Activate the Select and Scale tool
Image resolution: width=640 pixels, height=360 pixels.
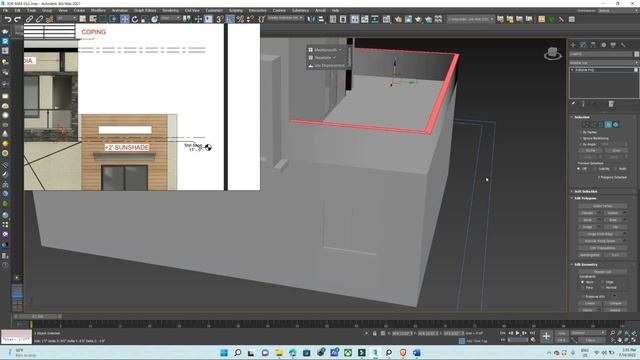tap(144, 19)
